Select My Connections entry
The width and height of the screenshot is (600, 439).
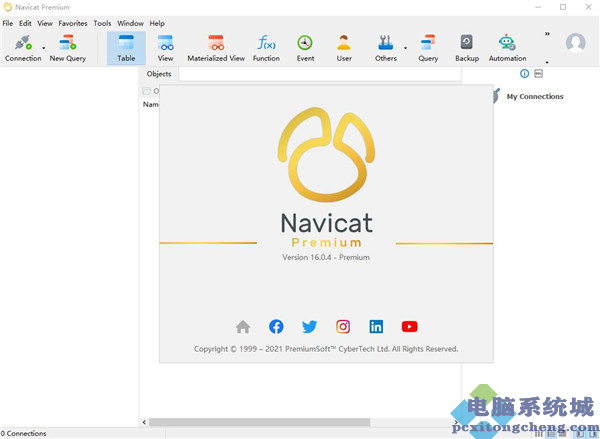point(535,96)
